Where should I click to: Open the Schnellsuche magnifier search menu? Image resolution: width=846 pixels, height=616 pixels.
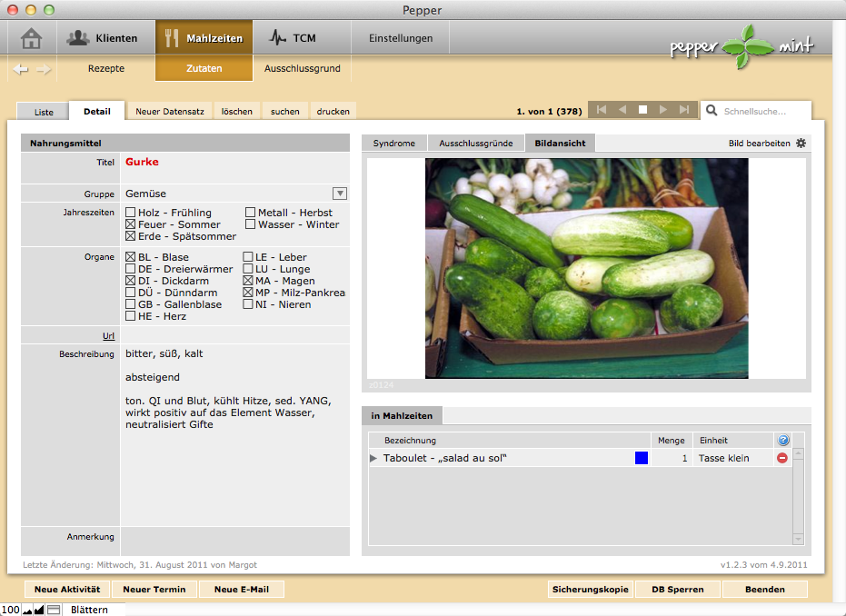tap(711, 111)
